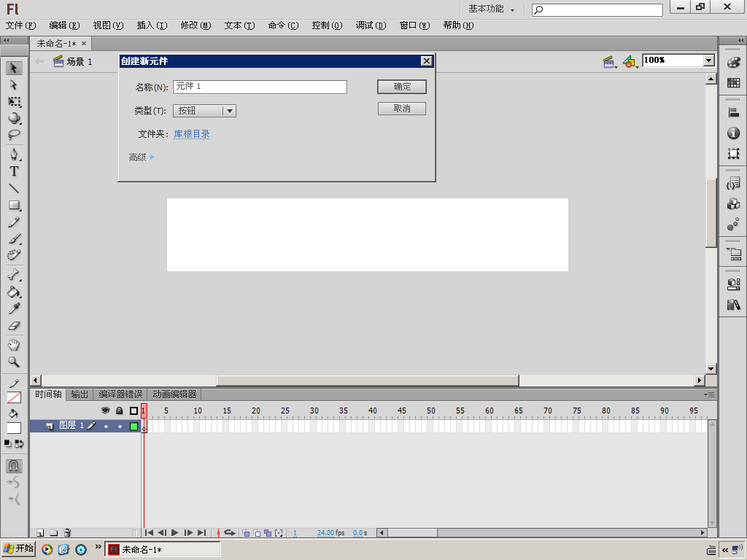Viewport: 747px width, 560px height.
Task: Expand the 高级 advanced options
Action: (x=142, y=157)
